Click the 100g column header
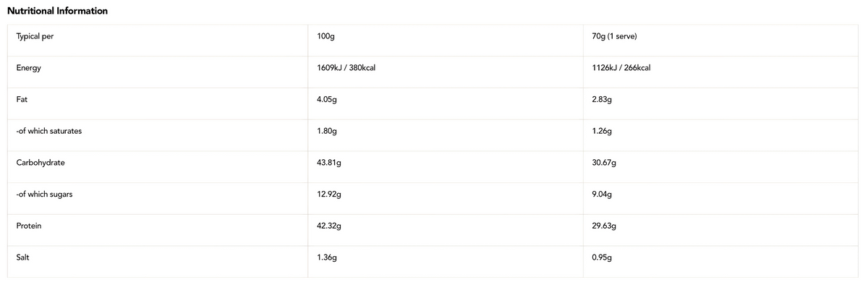 tap(325, 36)
